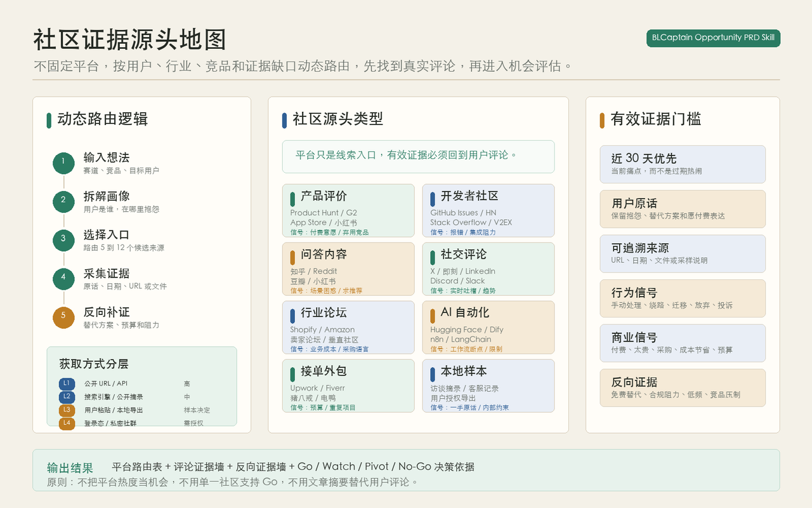Click the 样本决定 value in the L3 row
Image resolution: width=812 pixels, height=508 pixels.
coord(197,410)
